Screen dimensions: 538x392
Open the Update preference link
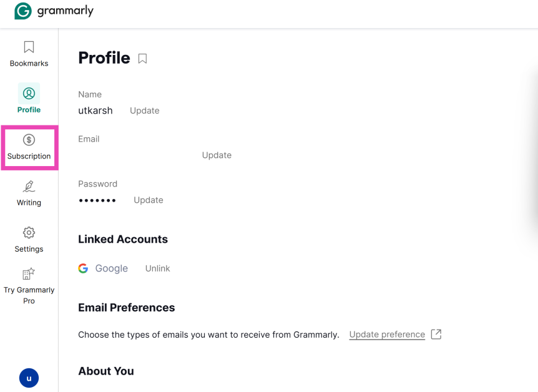click(387, 335)
